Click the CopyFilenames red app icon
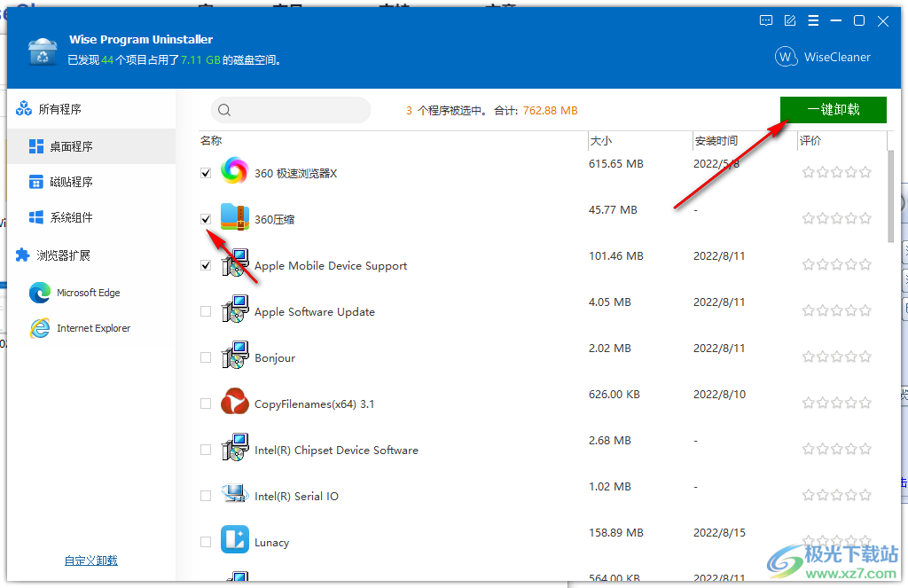Image resolution: width=908 pixels, height=588 pixels. 234,402
